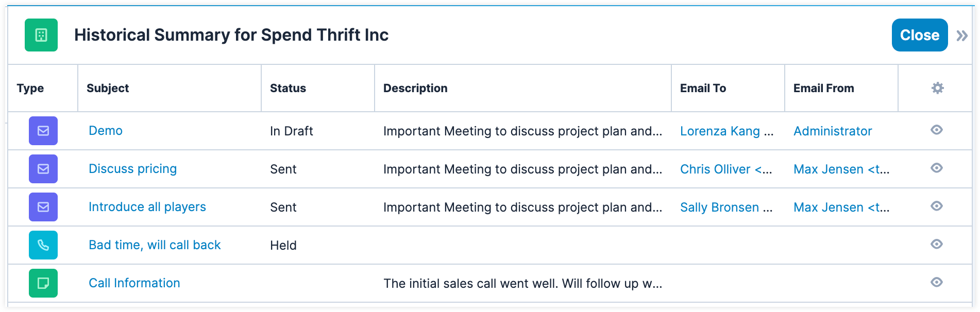
Task: Preview the Call Information note eye icon
Action: (937, 282)
